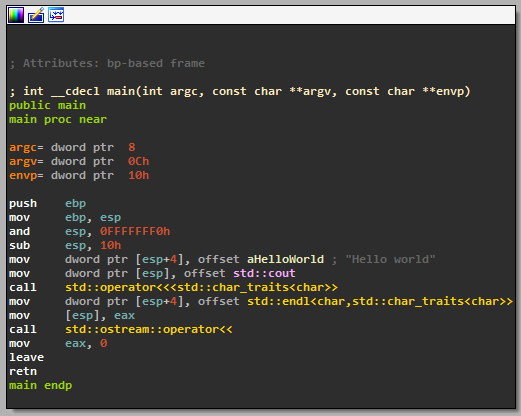This screenshot has height=416, width=521.
Task: Select the 'public main' line
Action: [x=47, y=106]
